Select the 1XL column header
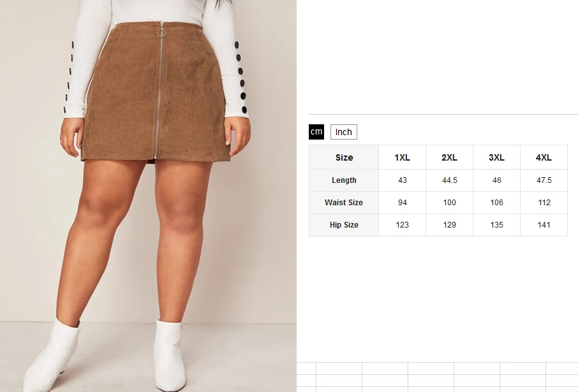578x392 pixels. point(402,157)
